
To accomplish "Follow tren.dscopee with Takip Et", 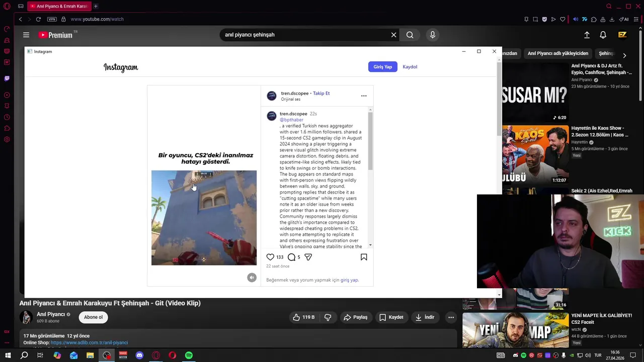I will pos(321,93).
